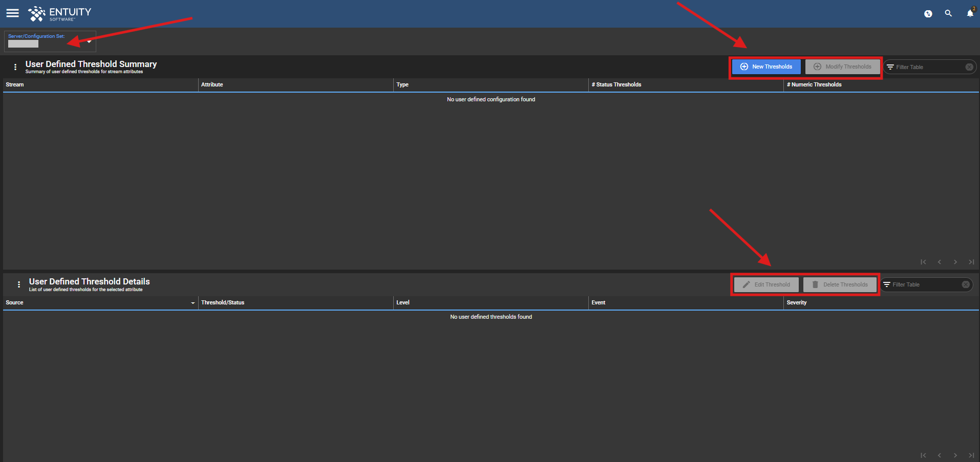Go to last page in Summary table

(x=971, y=262)
